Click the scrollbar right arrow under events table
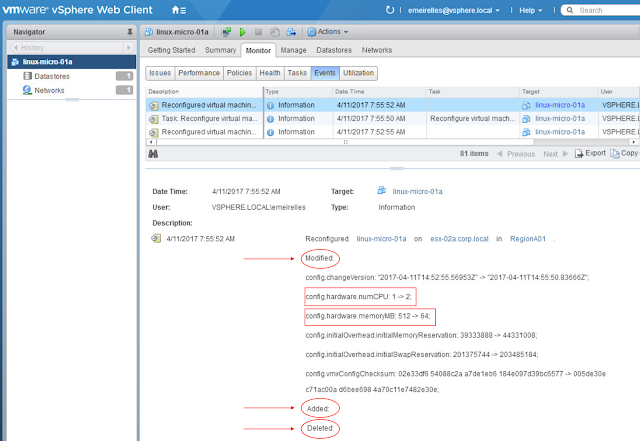The width and height of the screenshot is (640, 441). click(633, 142)
